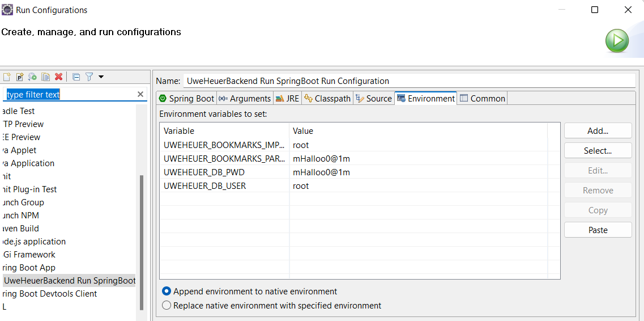The width and height of the screenshot is (644, 321).
Task: Click the Name input field
Action: click(408, 81)
